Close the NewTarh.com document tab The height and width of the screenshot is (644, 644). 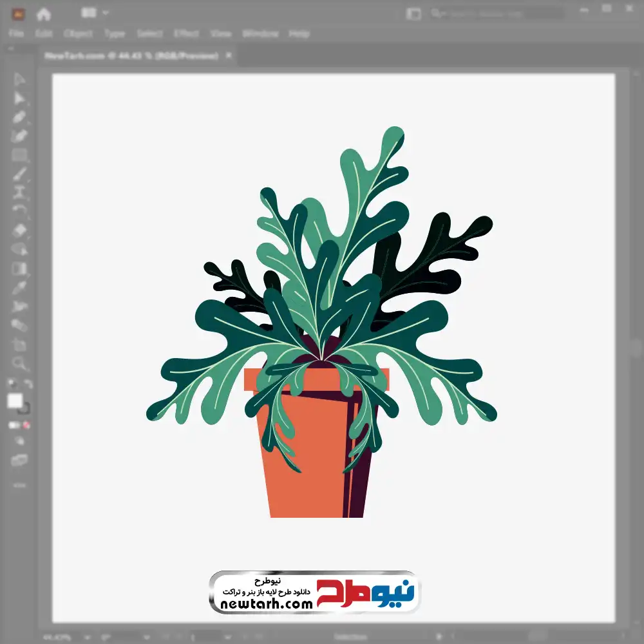[x=229, y=56]
